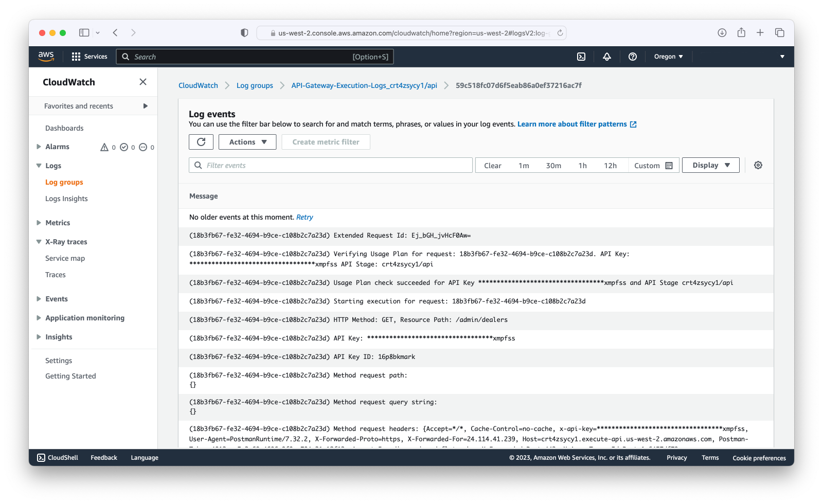Screen dimensions: 823x504
Task: Click the AWS Search box
Action: (255, 57)
